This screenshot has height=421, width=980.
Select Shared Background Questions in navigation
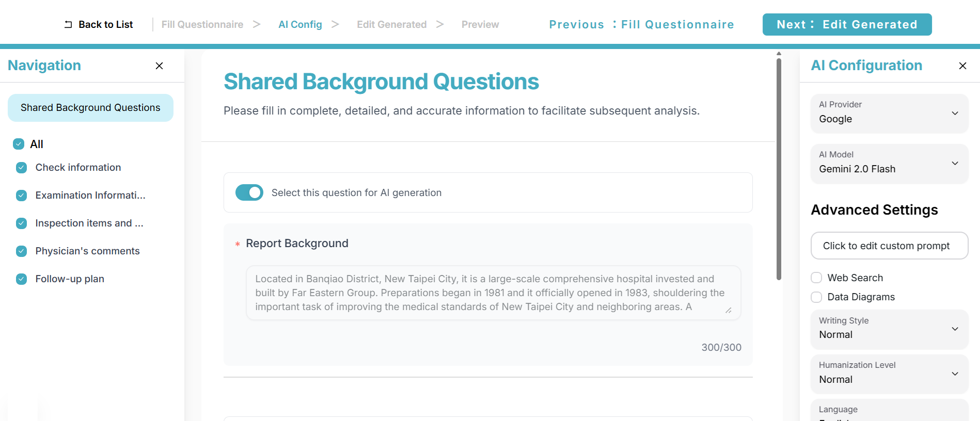[x=90, y=107]
